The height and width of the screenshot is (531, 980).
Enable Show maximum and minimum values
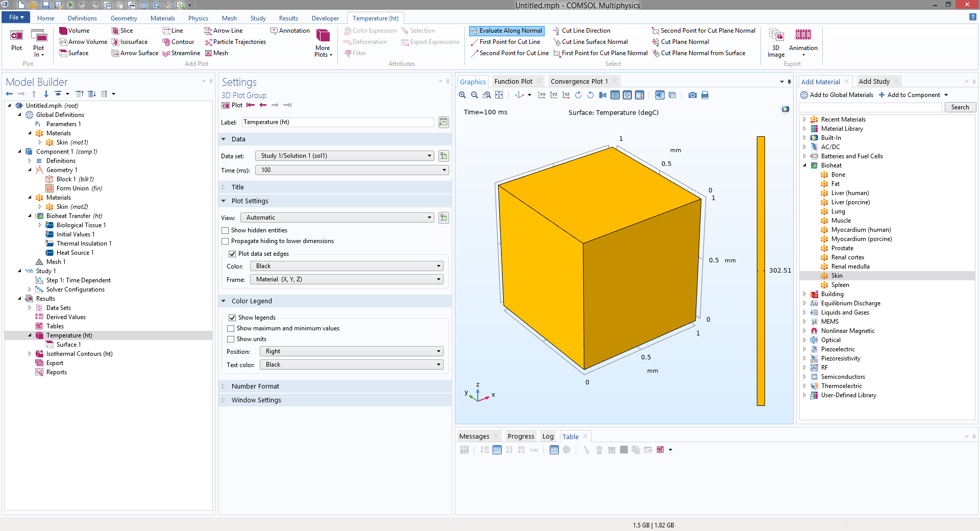click(231, 328)
